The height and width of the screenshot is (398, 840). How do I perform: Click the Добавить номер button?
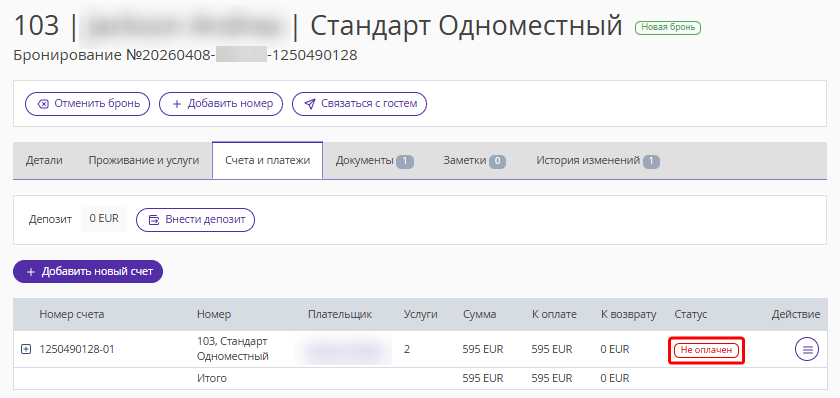(221, 104)
